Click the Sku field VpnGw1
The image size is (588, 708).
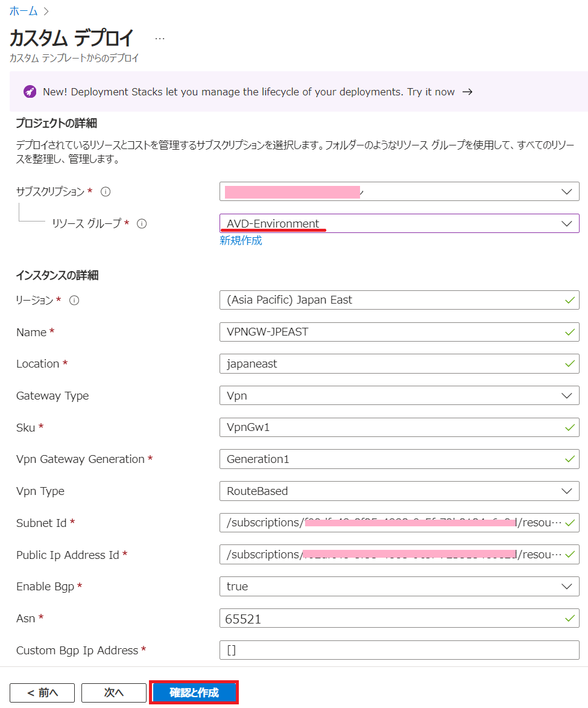point(399,427)
